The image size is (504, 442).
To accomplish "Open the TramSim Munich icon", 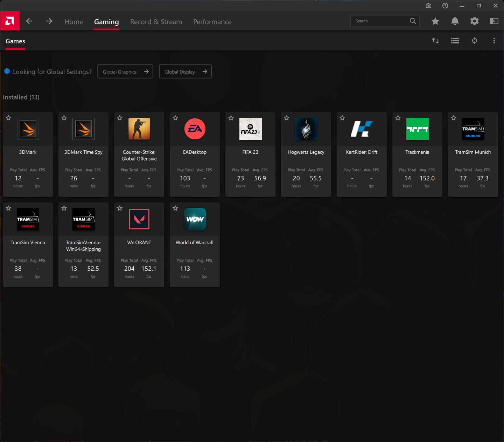I will 473,129.
